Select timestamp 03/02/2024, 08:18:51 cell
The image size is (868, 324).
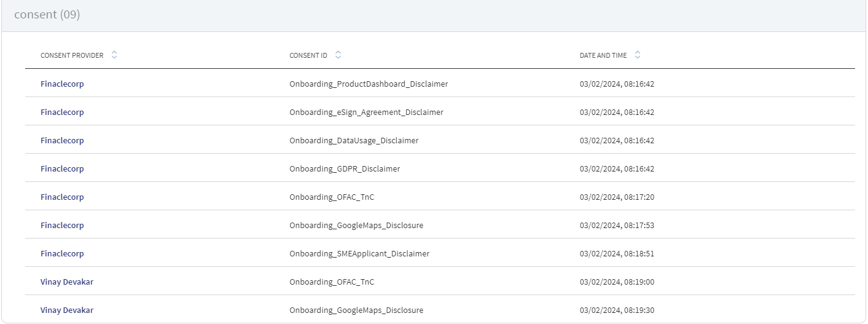[x=617, y=253]
